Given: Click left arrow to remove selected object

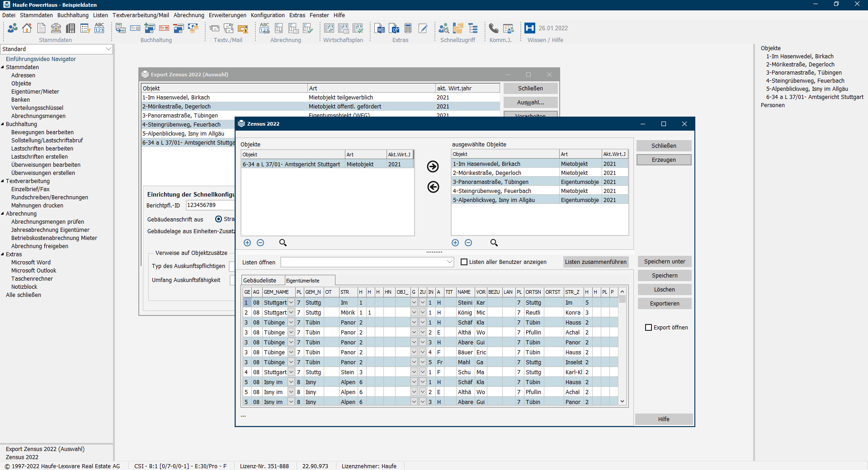Looking at the screenshot, I should point(433,187).
